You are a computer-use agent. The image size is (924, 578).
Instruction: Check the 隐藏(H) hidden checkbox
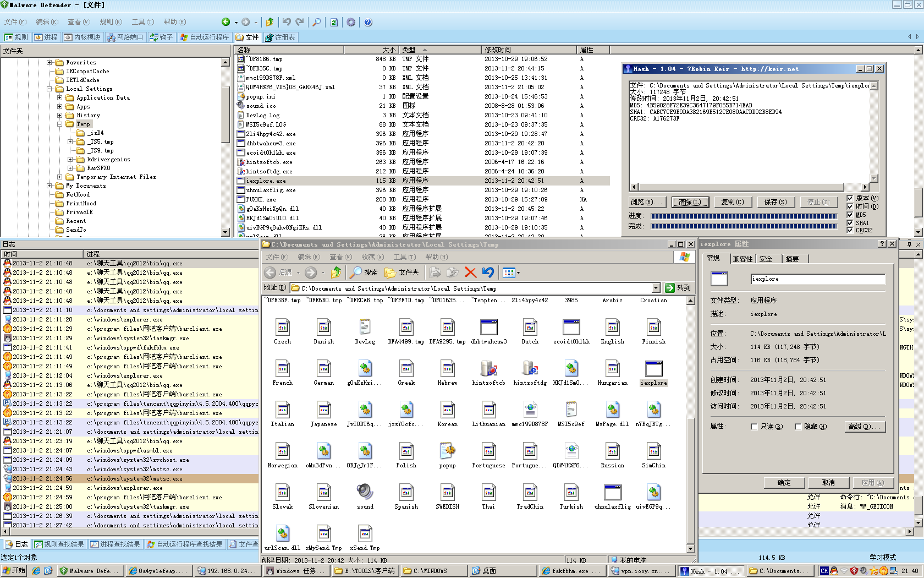click(x=798, y=427)
